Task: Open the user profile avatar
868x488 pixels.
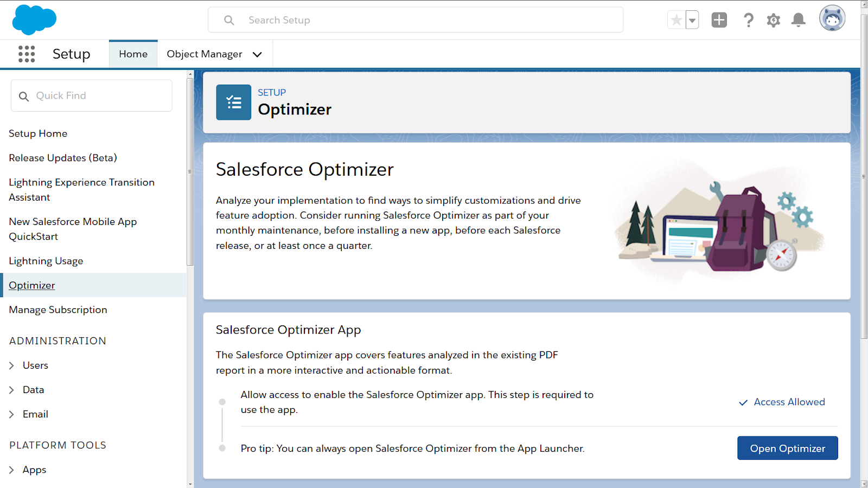Action: click(832, 18)
